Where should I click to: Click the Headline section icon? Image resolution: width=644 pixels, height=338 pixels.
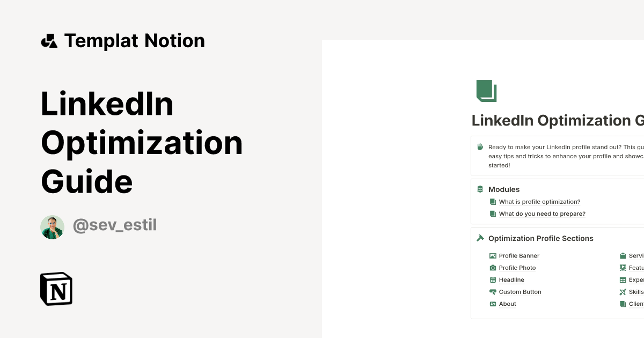coord(493,280)
